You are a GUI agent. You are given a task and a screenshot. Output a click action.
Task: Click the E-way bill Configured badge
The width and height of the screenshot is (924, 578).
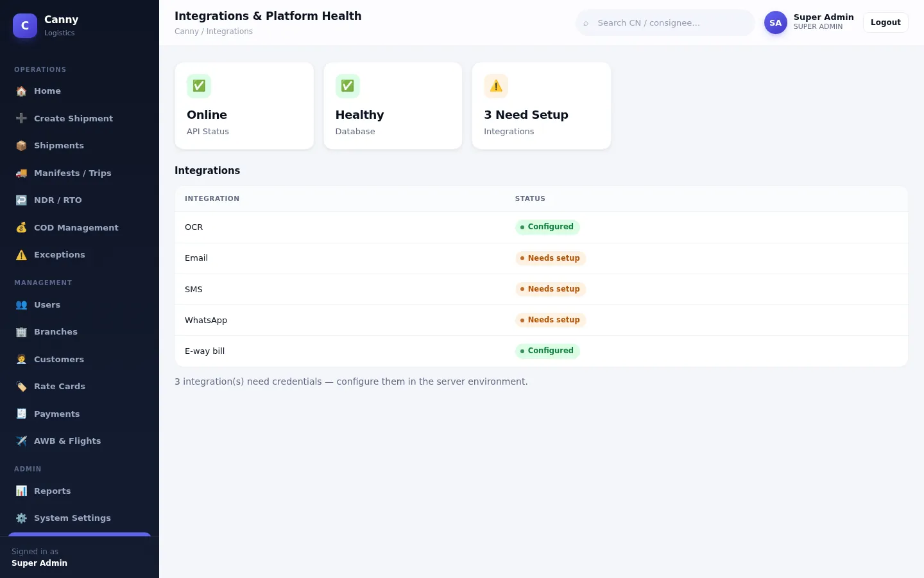[x=547, y=351]
